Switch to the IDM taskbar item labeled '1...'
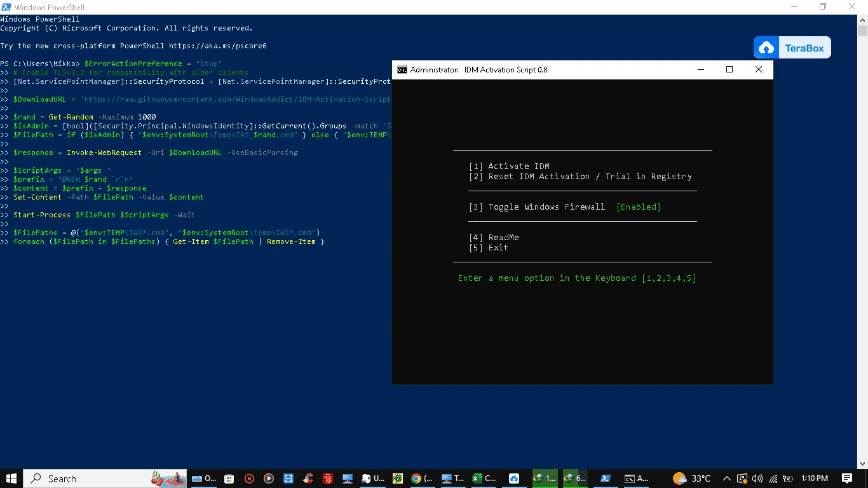Screen dimensions: 868x488 544,478
